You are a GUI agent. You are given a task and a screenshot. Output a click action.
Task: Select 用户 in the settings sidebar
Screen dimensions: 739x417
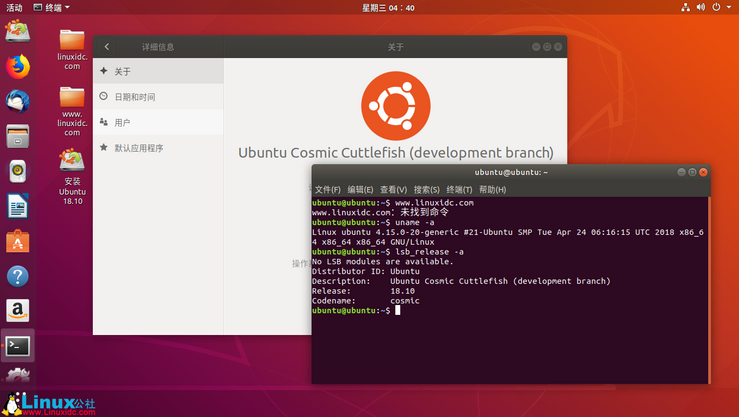158,122
